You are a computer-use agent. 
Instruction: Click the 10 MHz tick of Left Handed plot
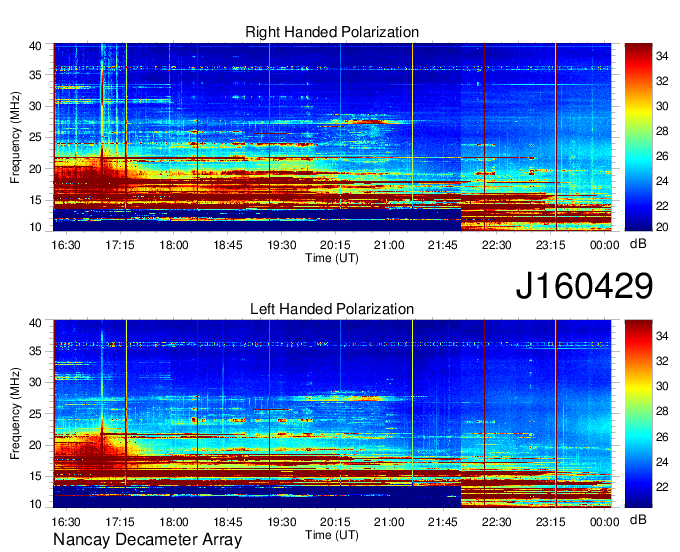coord(35,504)
